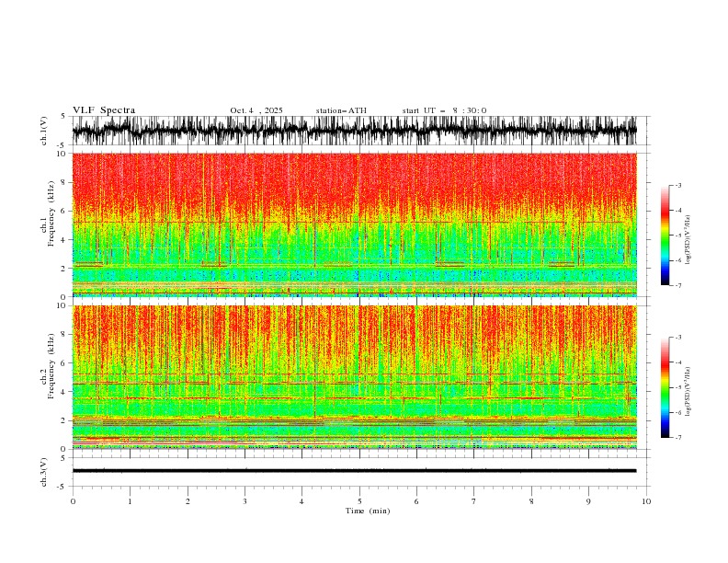The height and width of the screenshot is (563, 728).
Task: Click time axis tick label "10" under the plots
Action: (646, 501)
